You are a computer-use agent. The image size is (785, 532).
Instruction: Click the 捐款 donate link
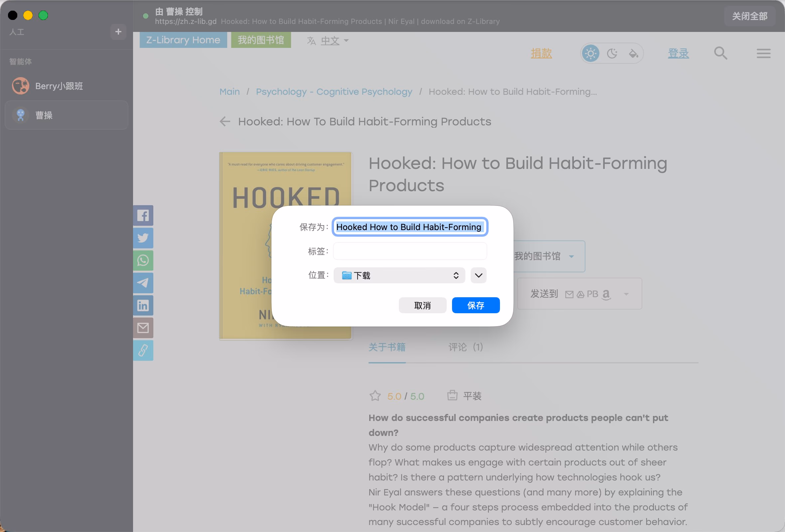541,53
